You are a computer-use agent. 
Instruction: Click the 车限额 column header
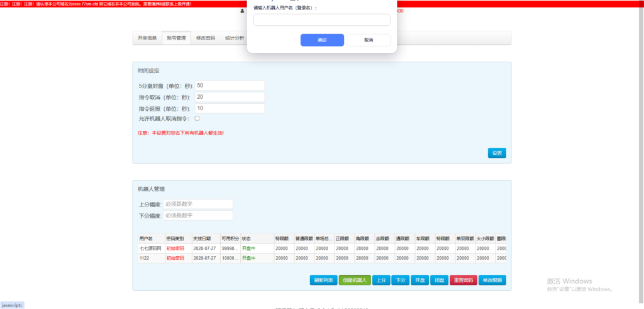(425, 239)
